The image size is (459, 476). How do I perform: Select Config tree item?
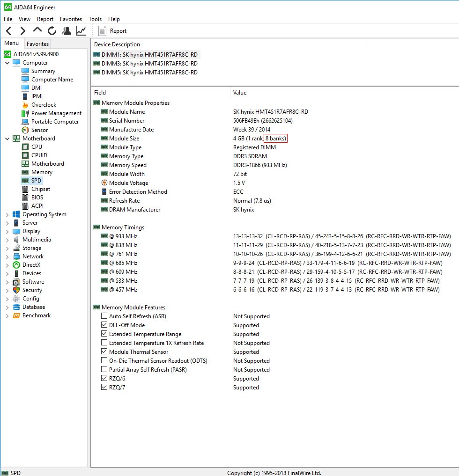pyautogui.click(x=31, y=299)
